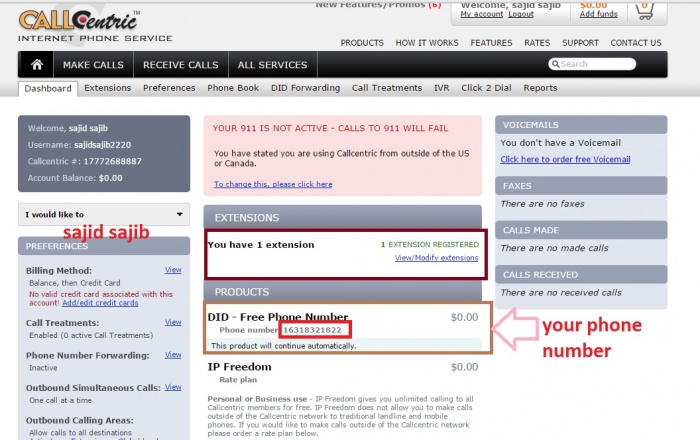Screen dimensions: 700x440
Task: Switch to the DID Forwarding tab
Action: tap(305, 88)
